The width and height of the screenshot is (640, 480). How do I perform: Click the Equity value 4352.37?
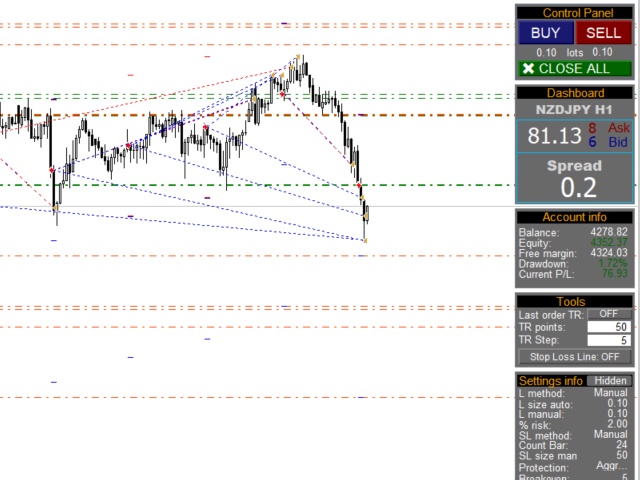click(609, 242)
